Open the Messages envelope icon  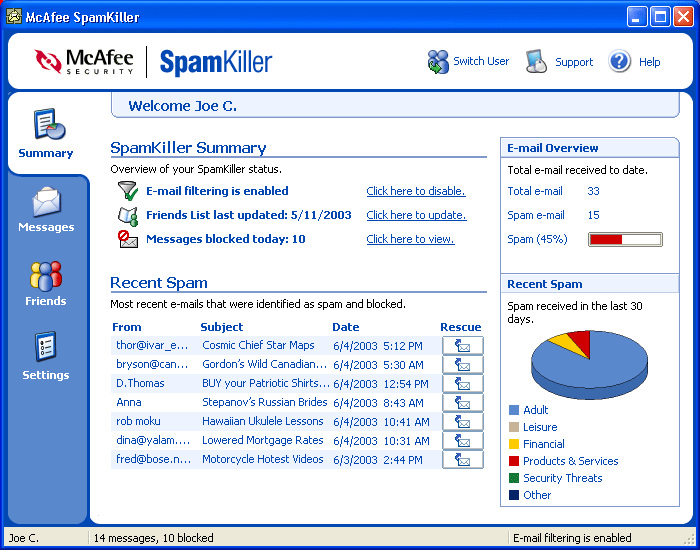coord(46,202)
